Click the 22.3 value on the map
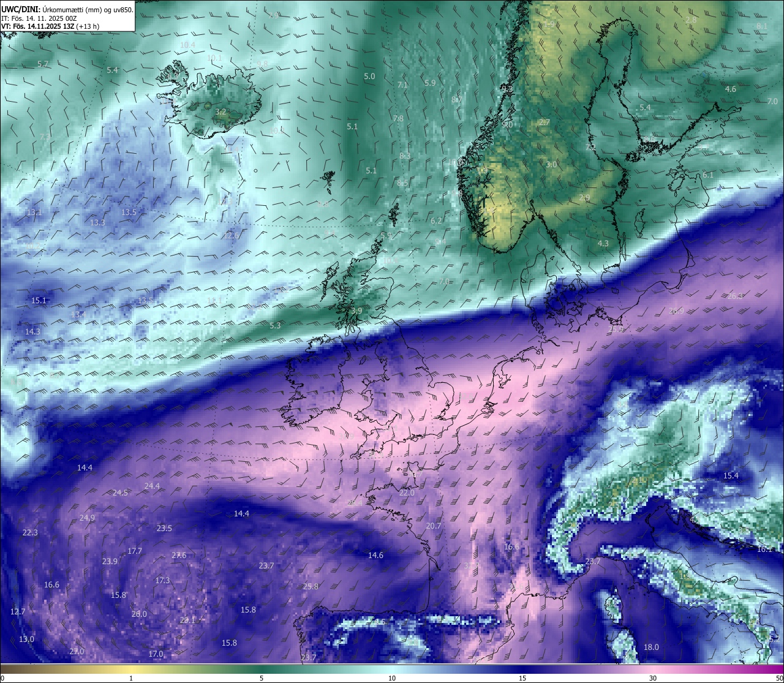This screenshot has height=683, width=784. 30,533
